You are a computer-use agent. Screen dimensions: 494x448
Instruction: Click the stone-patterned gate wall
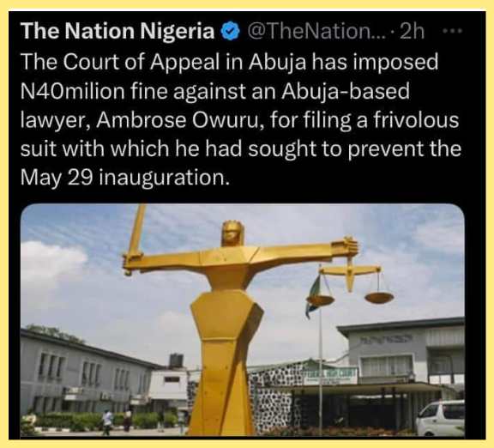271,401
